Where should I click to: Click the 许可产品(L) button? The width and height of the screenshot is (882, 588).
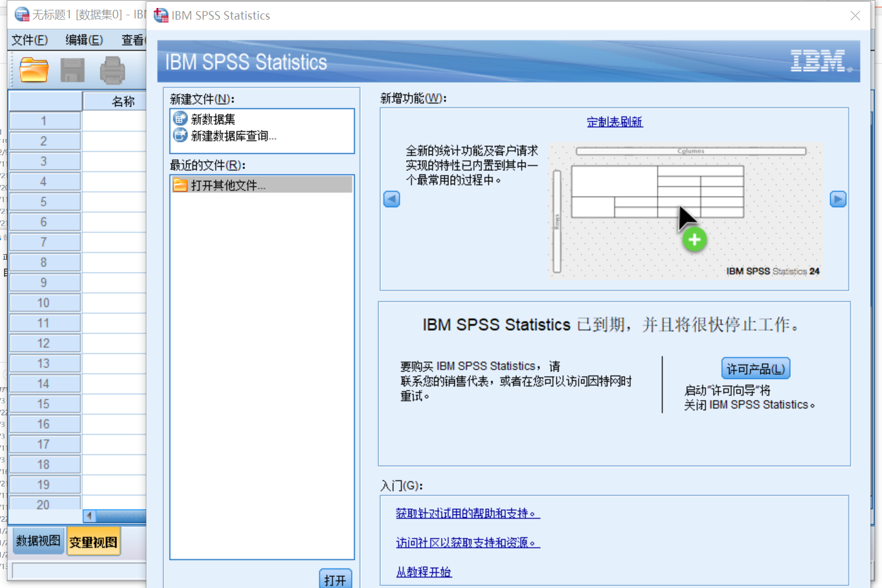(756, 369)
